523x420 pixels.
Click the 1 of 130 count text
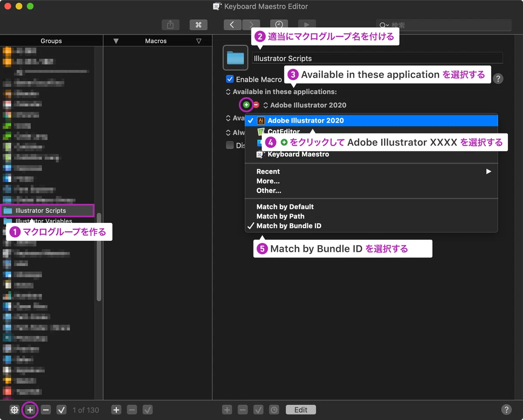(86, 410)
